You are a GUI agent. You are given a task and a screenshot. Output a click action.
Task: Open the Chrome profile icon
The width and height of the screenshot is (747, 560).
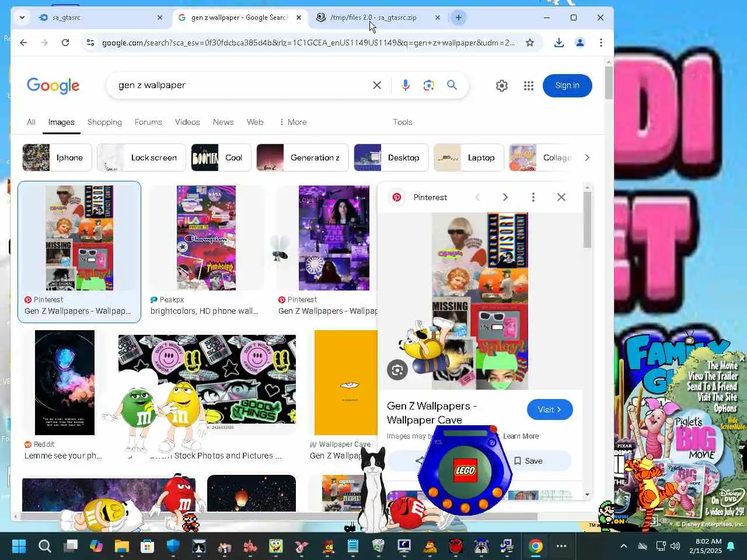point(580,43)
